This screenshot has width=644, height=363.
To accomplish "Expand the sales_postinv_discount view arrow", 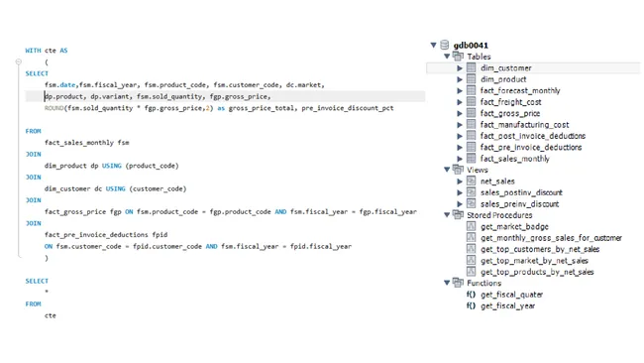I will tap(460, 192).
